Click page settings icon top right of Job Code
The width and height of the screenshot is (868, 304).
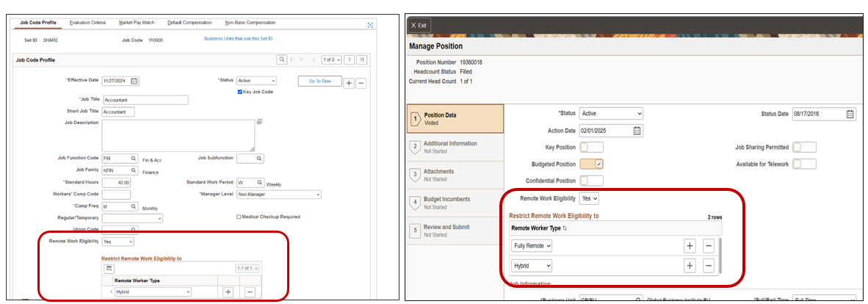(370, 25)
